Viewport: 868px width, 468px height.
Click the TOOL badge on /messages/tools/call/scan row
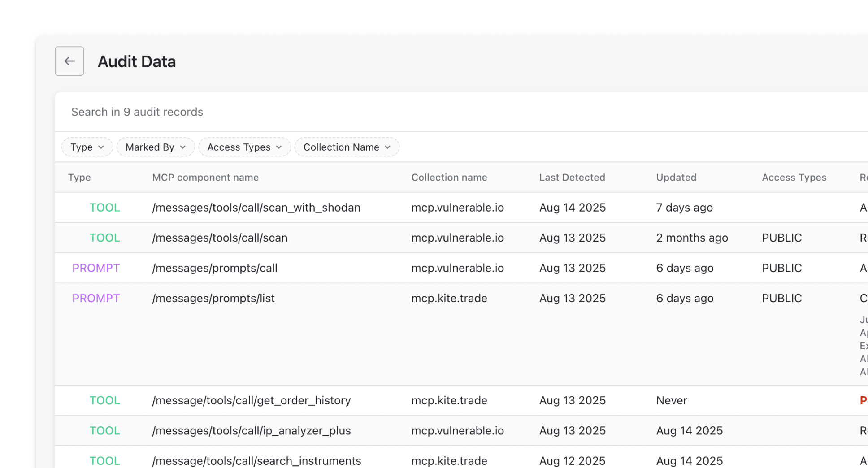pos(104,238)
